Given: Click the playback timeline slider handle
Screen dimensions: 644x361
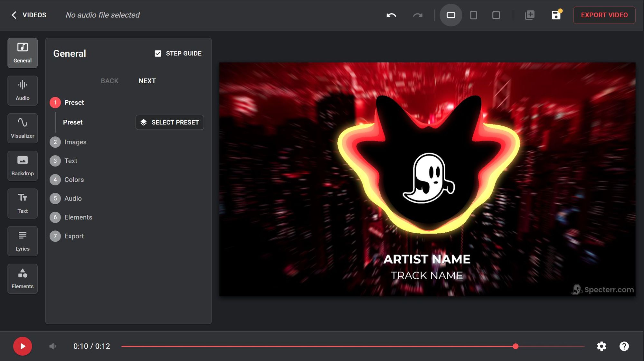Looking at the screenshot, I should 516,346.
